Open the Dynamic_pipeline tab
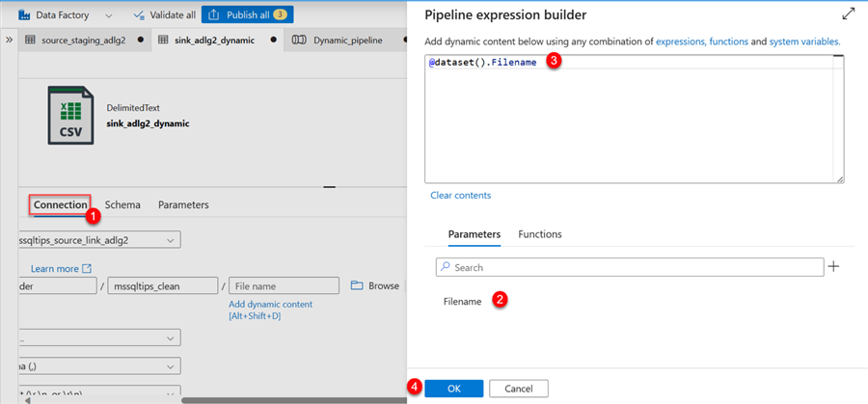Viewport: 868px width, 404px height. point(347,40)
